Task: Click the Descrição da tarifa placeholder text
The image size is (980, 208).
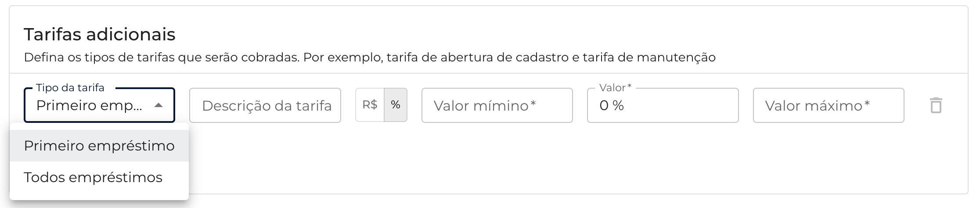Action: (267, 105)
